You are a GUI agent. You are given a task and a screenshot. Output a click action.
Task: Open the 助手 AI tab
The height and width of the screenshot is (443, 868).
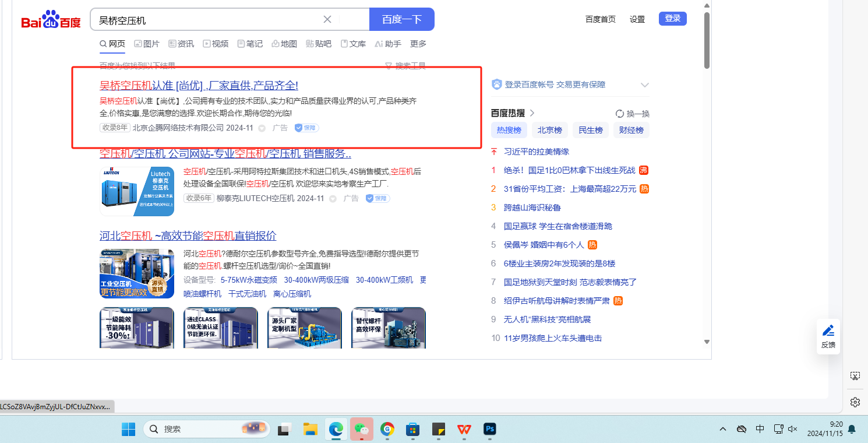click(x=388, y=44)
